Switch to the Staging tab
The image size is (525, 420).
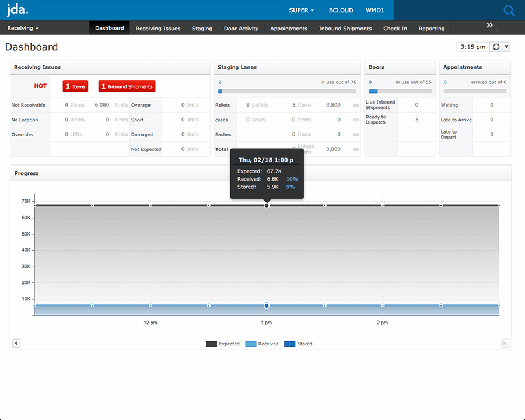coord(202,28)
